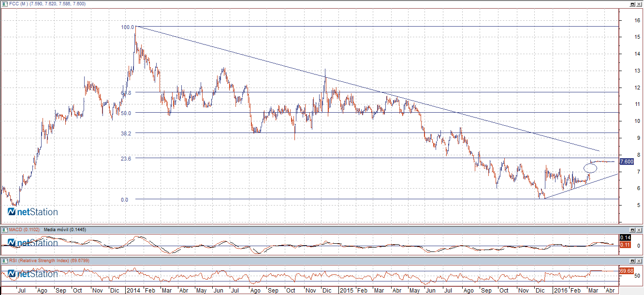Close the RSI indicator panel

639,261
